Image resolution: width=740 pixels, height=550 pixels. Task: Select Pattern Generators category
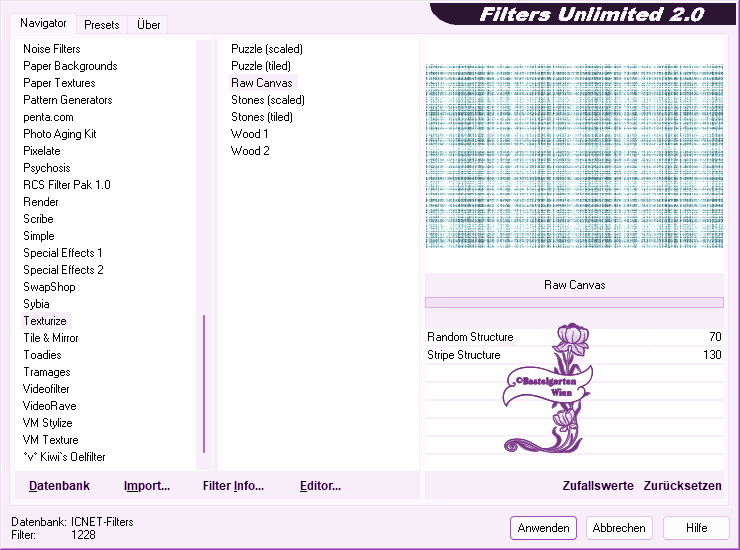67,100
